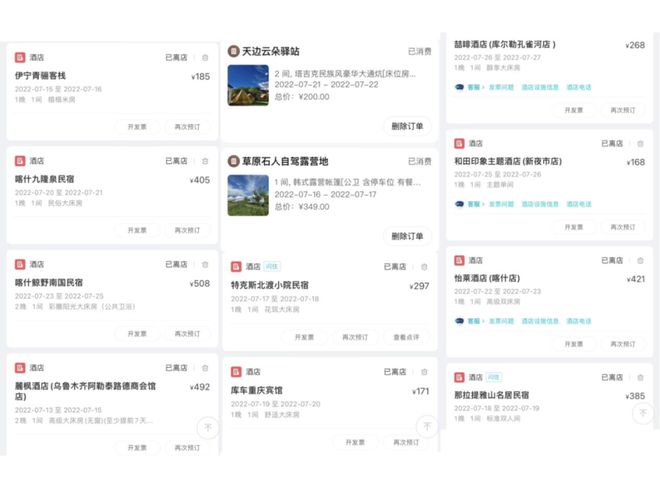Open 客服 link on the ¥268 order
The height and width of the screenshot is (489, 660).
coord(474,87)
